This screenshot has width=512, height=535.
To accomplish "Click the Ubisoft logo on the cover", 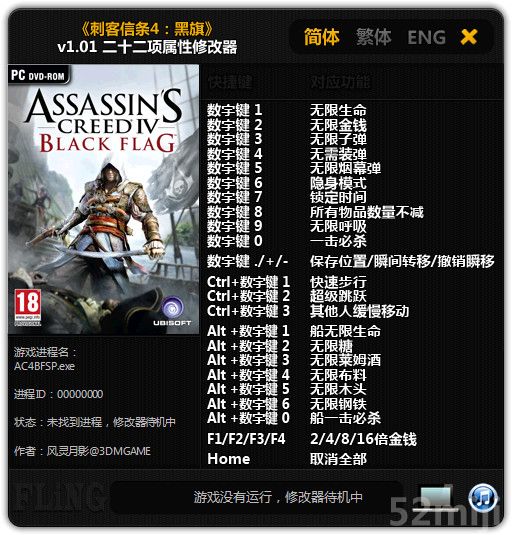I will pyautogui.click(x=172, y=311).
